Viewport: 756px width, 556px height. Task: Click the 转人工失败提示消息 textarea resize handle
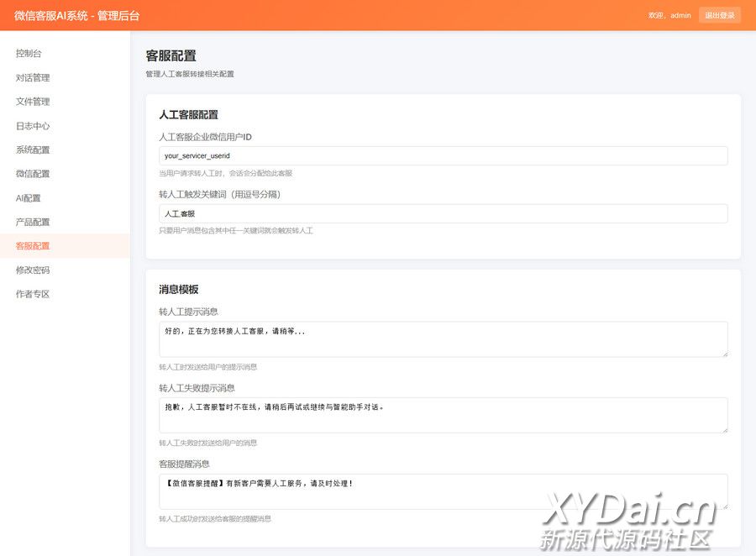[724, 429]
